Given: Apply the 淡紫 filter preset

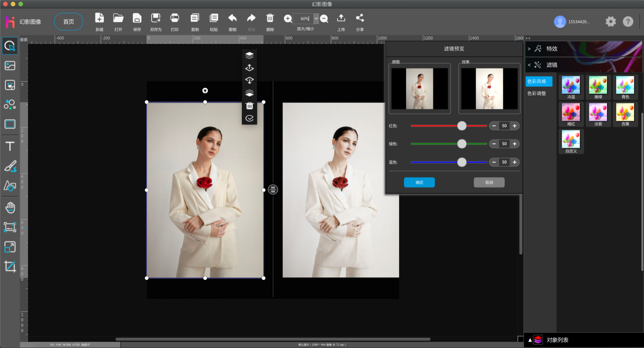Looking at the screenshot, I should point(598,114).
